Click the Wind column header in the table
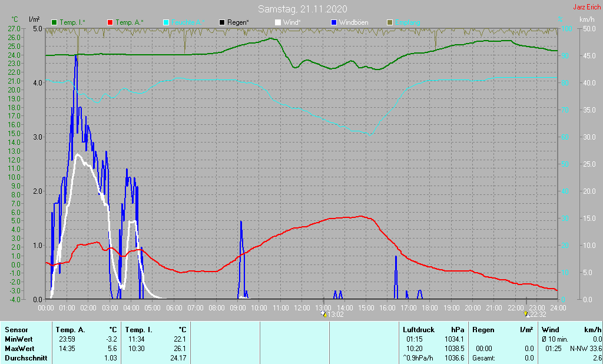 click(x=550, y=330)
